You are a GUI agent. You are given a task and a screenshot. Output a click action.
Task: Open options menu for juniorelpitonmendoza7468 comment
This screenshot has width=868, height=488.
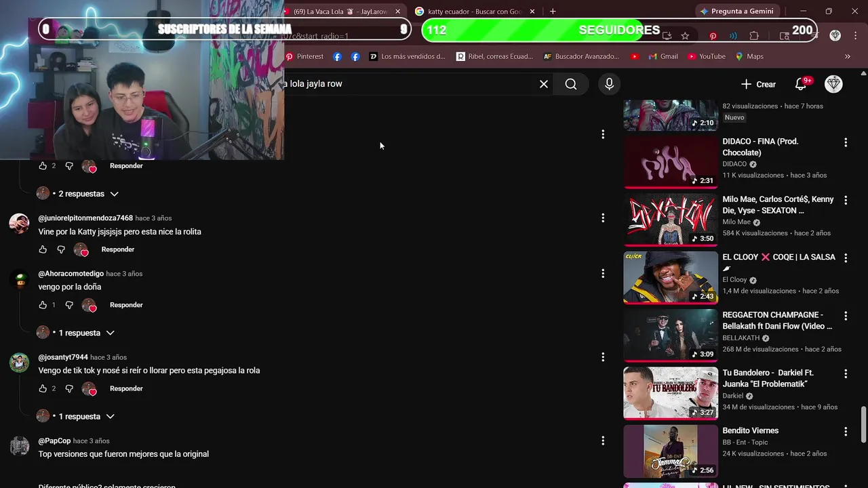pos(603,218)
